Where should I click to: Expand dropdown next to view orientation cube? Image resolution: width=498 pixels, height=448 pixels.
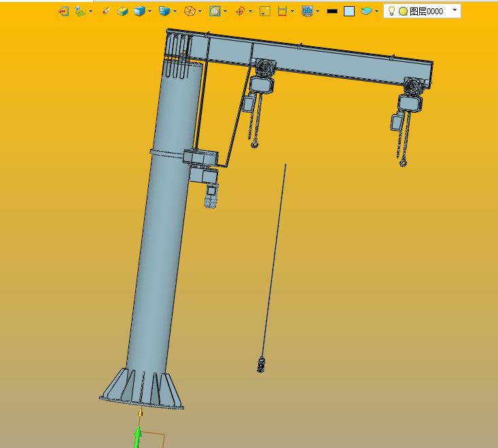pos(175,12)
